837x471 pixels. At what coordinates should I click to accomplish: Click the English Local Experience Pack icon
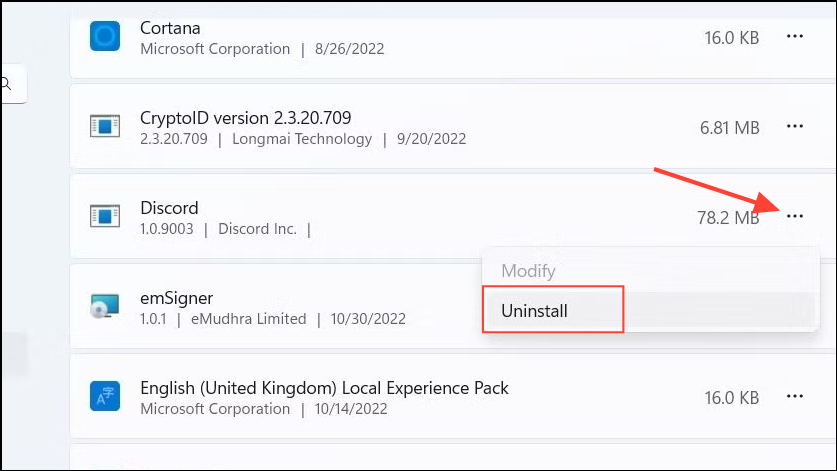coord(105,396)
